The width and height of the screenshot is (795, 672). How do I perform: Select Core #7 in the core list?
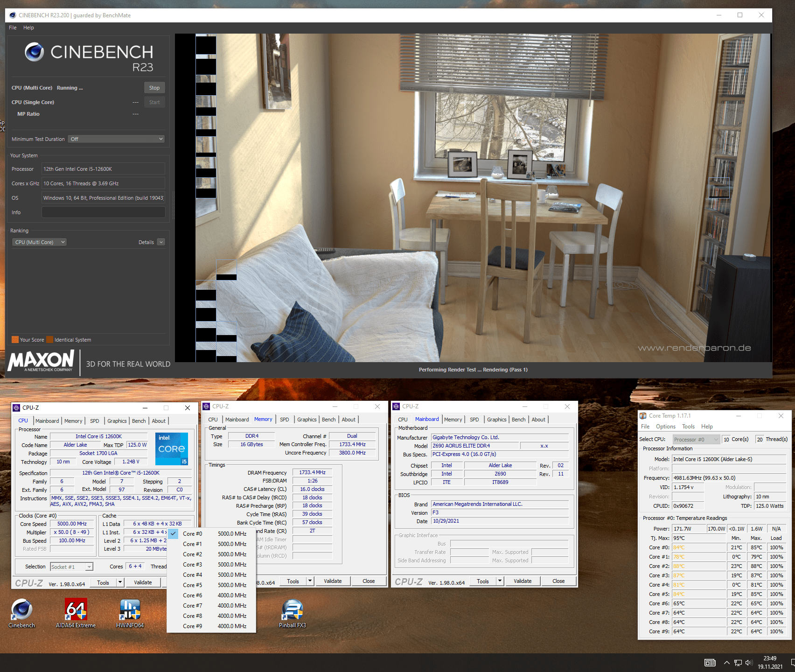coord(211,605)
